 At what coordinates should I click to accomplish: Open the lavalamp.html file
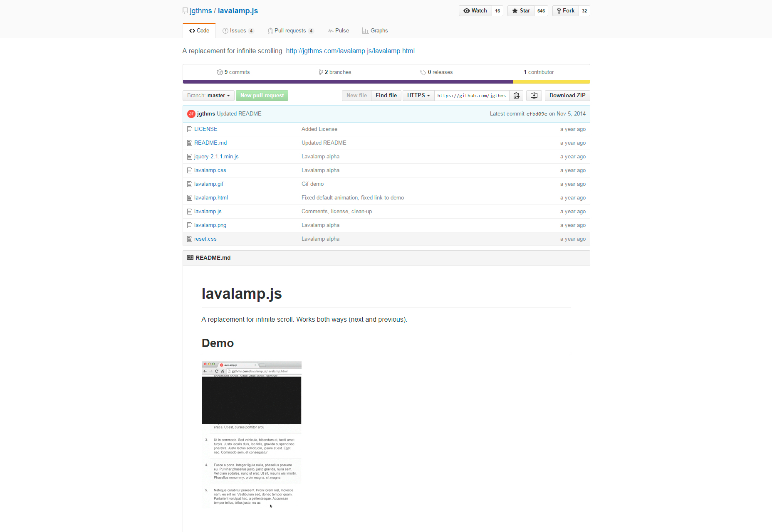click(x=211, y=198)
